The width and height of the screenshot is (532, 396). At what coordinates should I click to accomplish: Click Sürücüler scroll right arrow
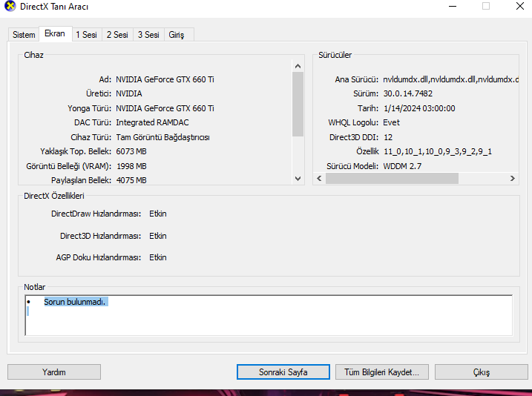point(512,178)
